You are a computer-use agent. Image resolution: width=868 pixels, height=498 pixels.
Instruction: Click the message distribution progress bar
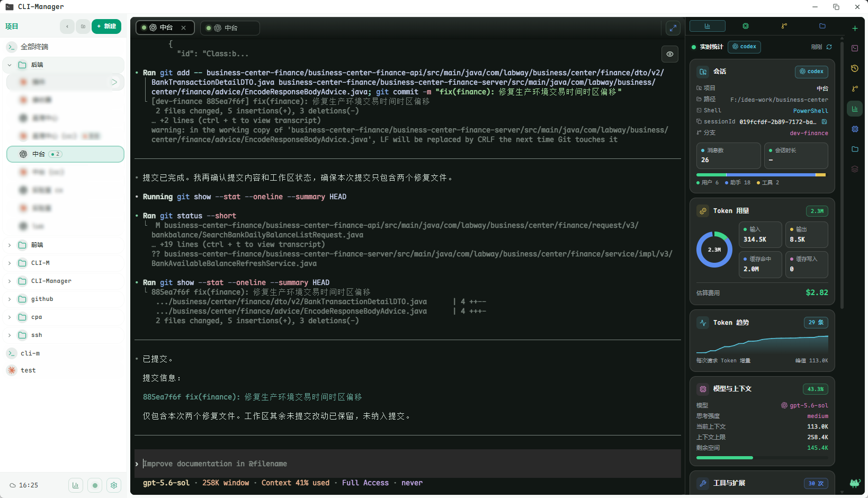click(761, 175)
